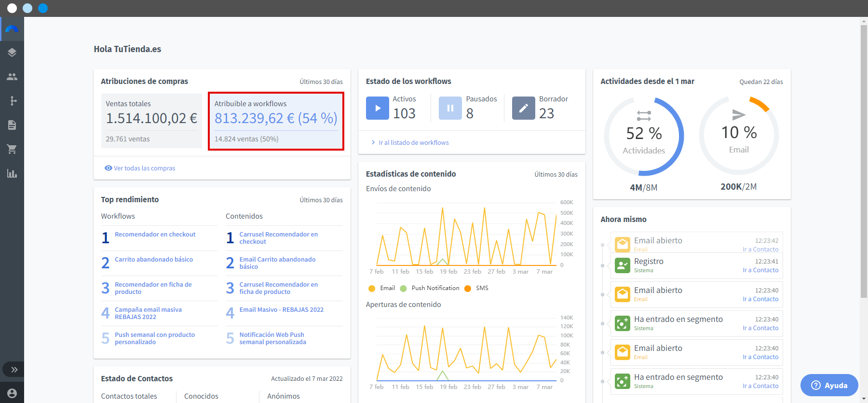Click the segment icon beside the first Ha entrado en segmento
The image size is (868, 403).
click(x=623, y=323)
